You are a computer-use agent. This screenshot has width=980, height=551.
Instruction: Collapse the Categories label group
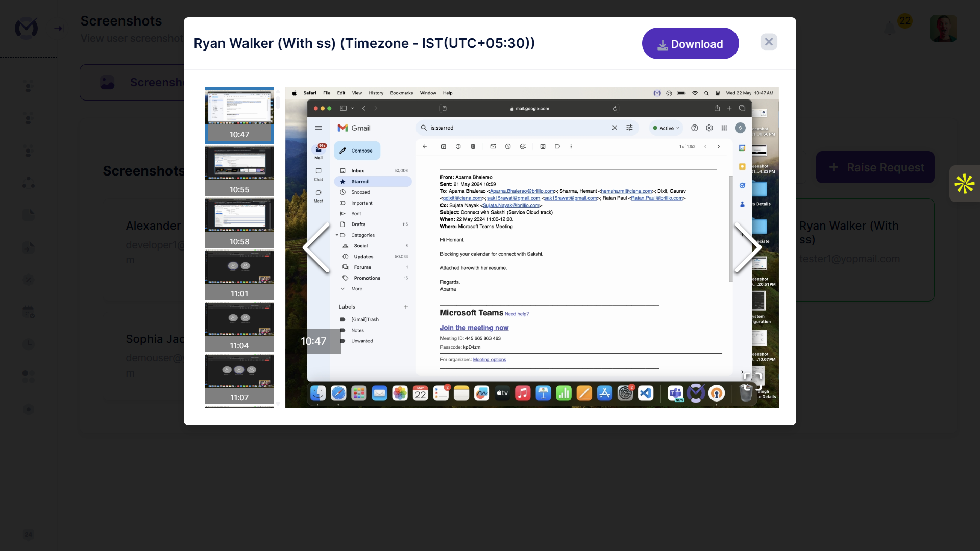(337, 235)
